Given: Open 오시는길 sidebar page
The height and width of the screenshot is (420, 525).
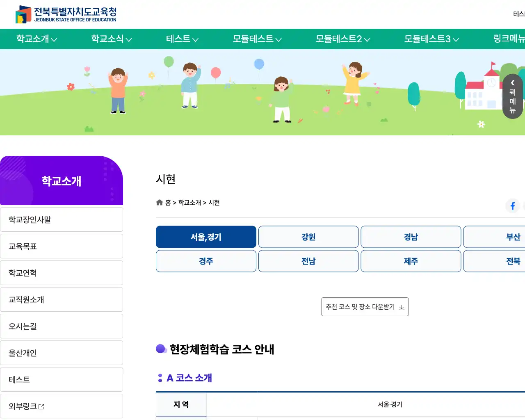Looking at the screenshot, I should tap(62, 326).
